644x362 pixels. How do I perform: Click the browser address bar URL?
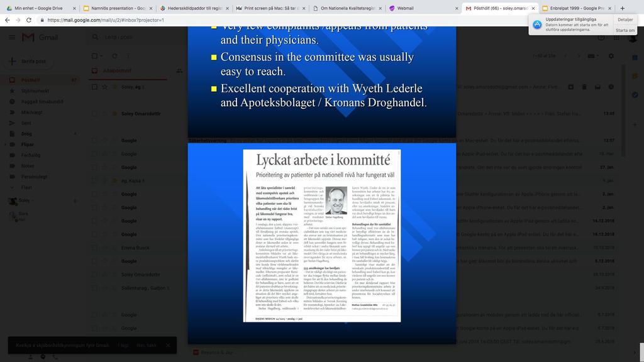(106, 19)
